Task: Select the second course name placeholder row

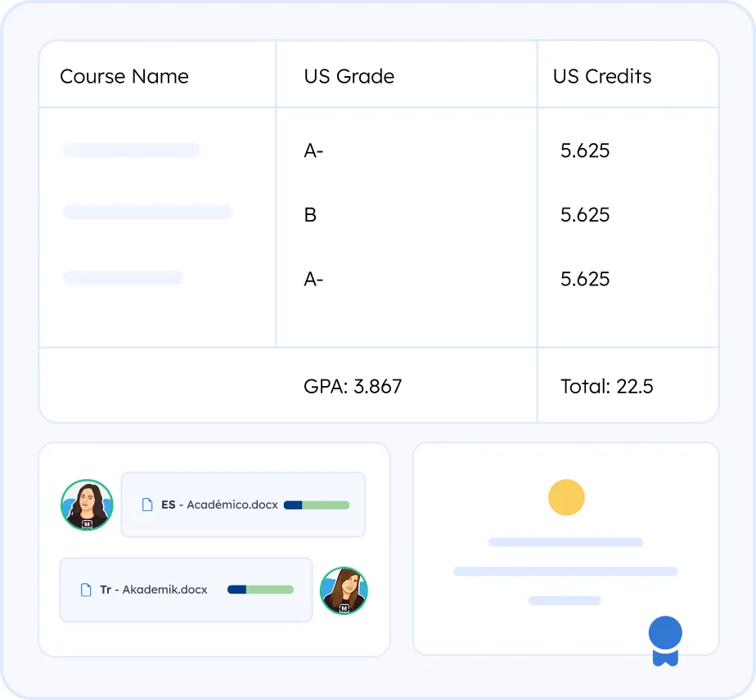Action: tap(147, 213)
